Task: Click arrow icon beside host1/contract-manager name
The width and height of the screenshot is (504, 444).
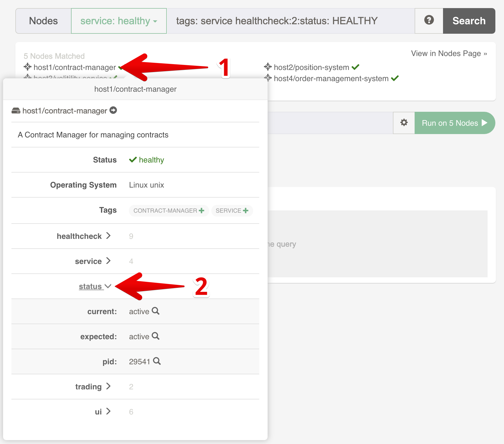Action: pyautogui.click(x=113, y=110)
